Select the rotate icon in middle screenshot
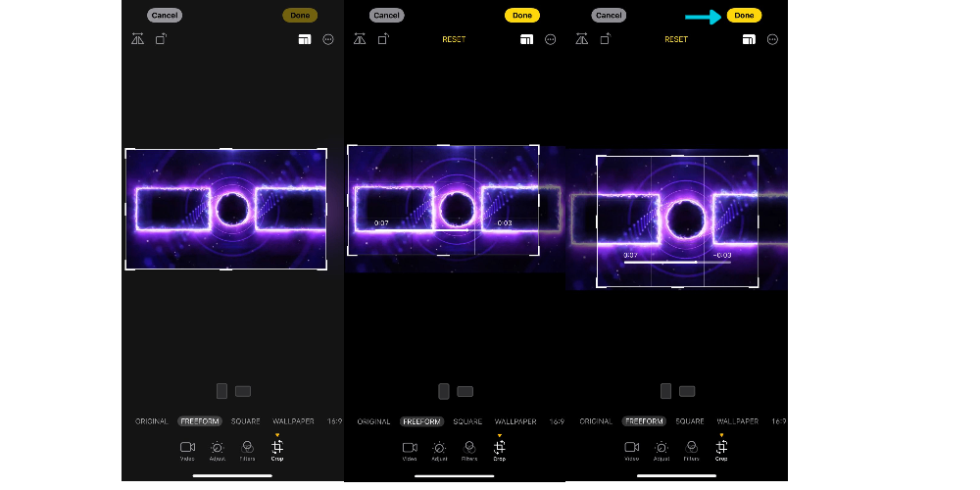 pyautogui.click(x=383, y=39)
